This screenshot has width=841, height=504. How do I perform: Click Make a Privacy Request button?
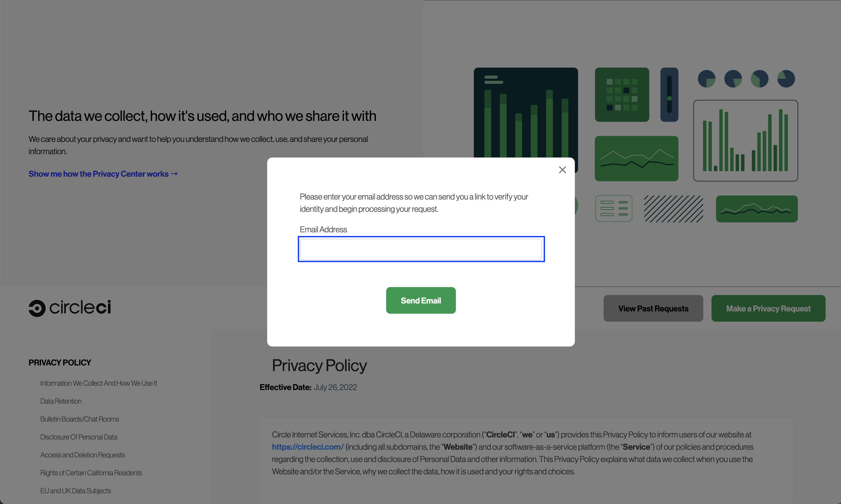tap(768, 308)
